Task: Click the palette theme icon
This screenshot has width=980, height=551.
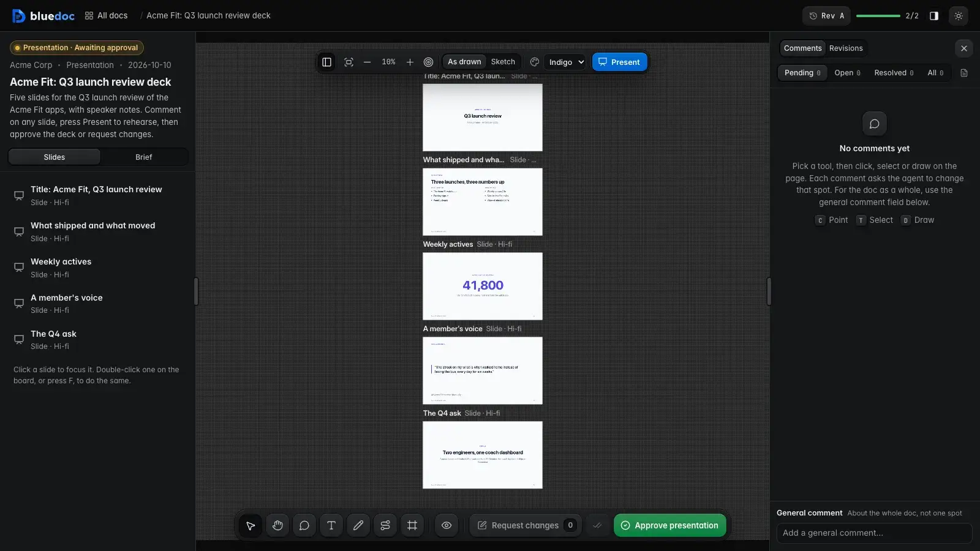Action: 535,62
